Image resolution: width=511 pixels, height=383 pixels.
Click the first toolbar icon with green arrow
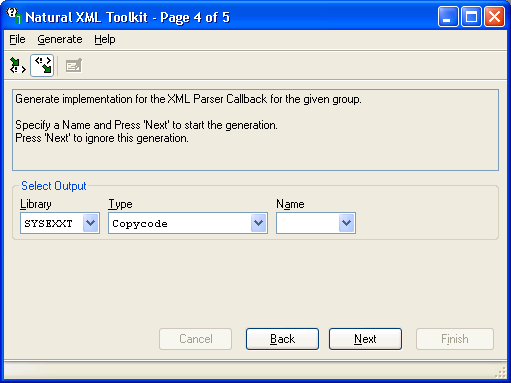click(x=18, y=66)
